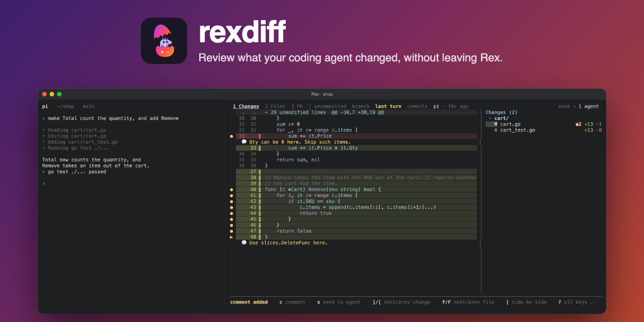This screenshot has height=322, width=644.
Task: Select the branch diff scope
Action: coord(360,107)
